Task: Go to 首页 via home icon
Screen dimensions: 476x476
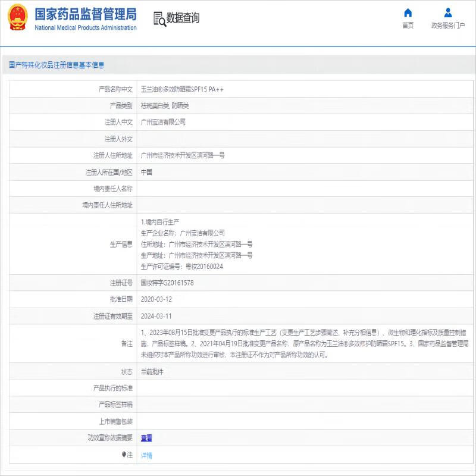Action: pyautogui.click(x=408, y=12)
